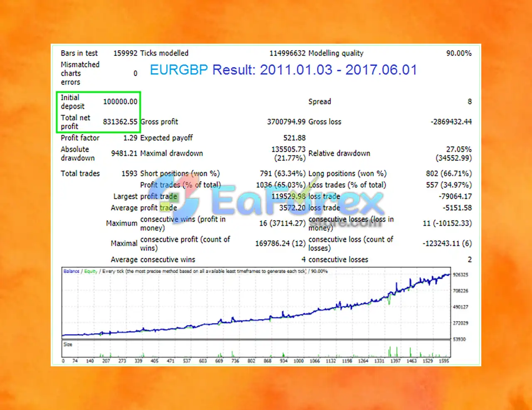Image resolution: width=532 pixels, height=410 pixels.
Task: Click the Balance legend label in chart
Action: coord(71,271)
